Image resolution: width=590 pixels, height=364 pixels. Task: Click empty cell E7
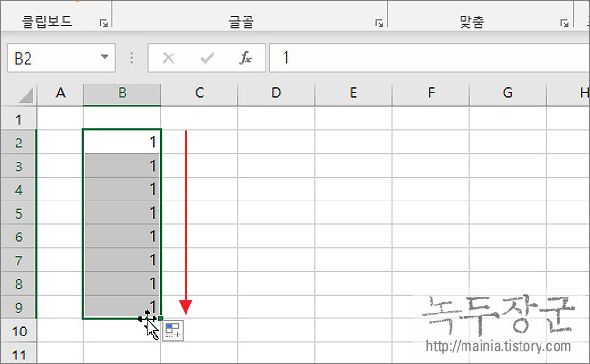[x=353, y=260]
